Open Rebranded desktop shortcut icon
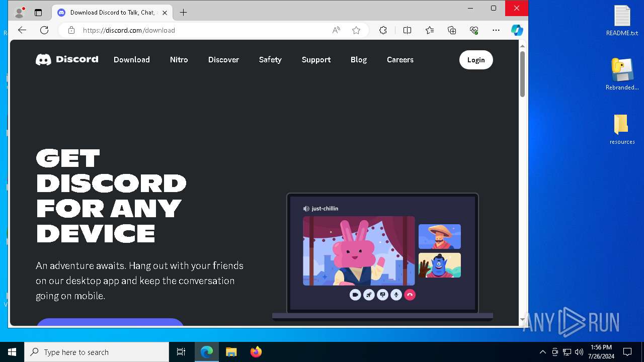The height and width of the screenshot is (362, 644). click(x=622, y=74)
